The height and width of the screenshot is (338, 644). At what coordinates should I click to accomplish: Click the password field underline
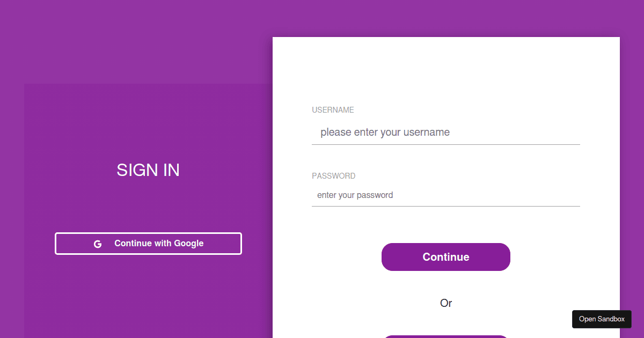pos(445,206)
